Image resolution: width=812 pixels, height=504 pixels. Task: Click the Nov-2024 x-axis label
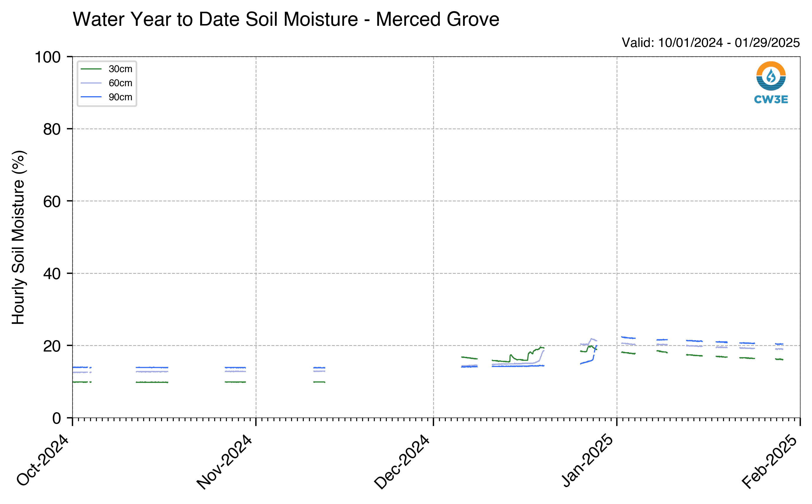tap(224, 462)
